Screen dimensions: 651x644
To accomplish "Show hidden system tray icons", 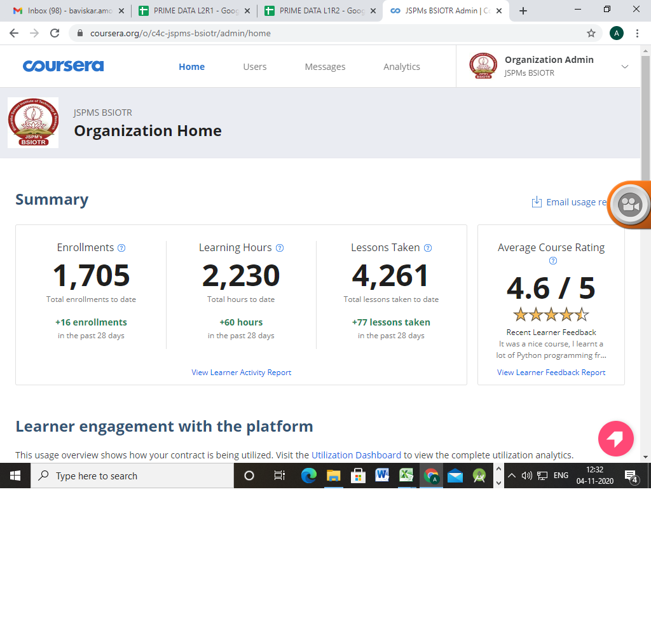I will click(x=512, y=476).
